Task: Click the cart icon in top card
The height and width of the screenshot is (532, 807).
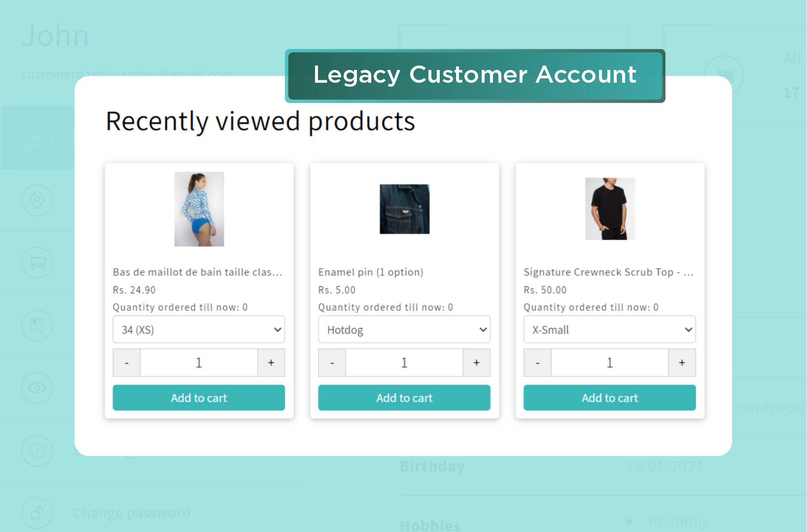Action: point(724,75)
